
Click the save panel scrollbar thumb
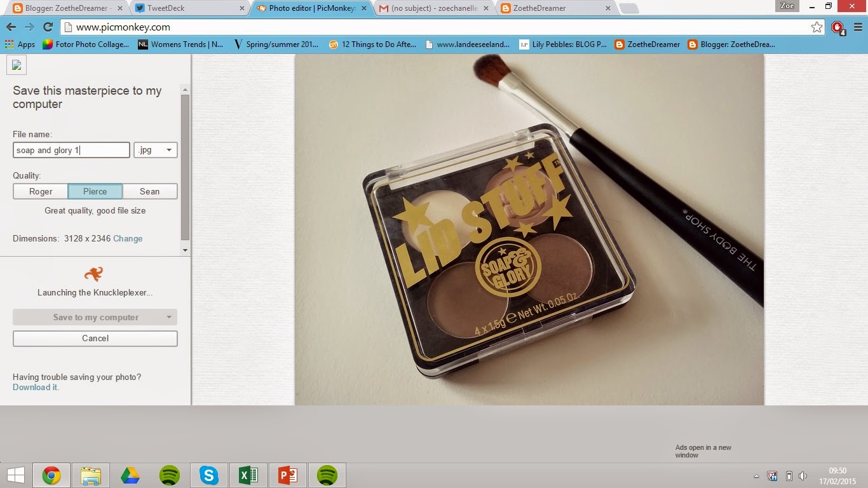pos(186,167)
